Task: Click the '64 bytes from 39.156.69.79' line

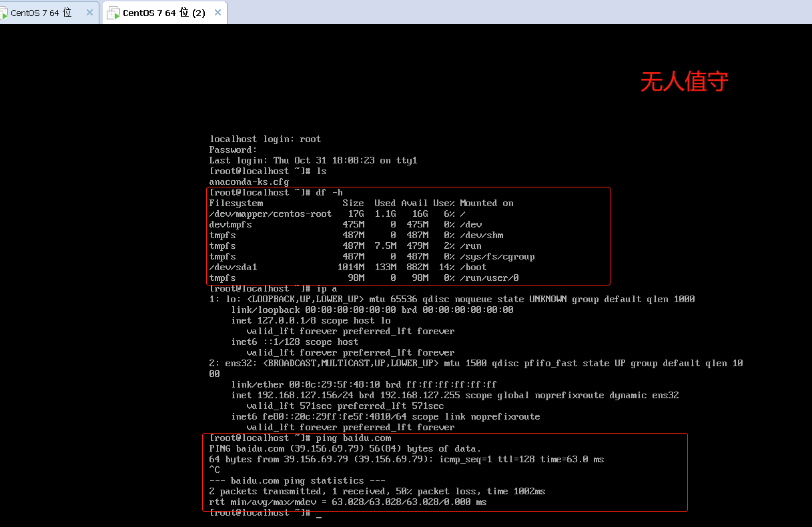Action: (406, 459)
